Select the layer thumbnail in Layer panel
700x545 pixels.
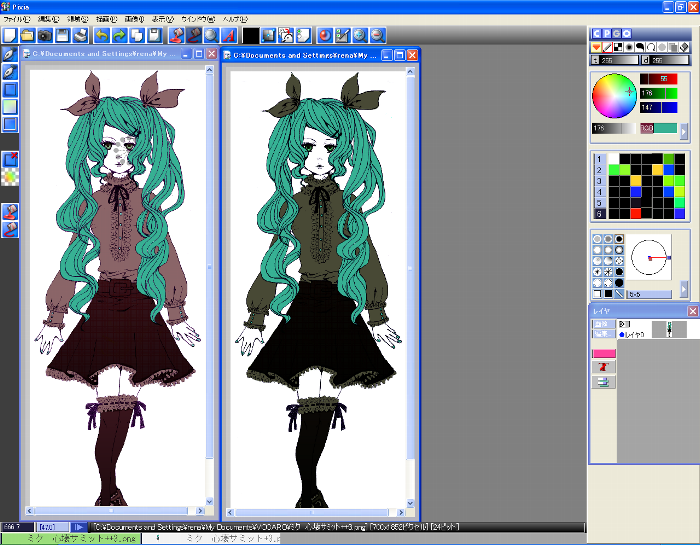pos(669,329)
